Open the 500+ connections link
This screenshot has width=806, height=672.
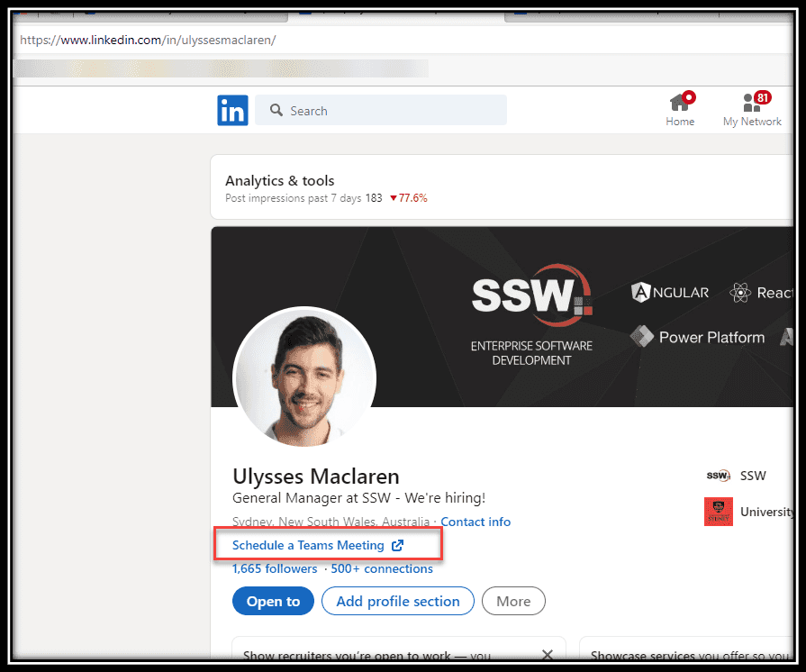pos(382,568)
